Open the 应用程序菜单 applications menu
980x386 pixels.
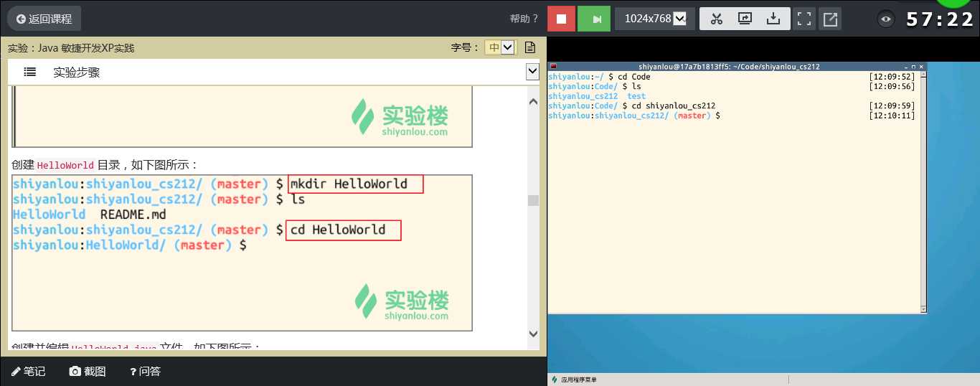point(574,380)
